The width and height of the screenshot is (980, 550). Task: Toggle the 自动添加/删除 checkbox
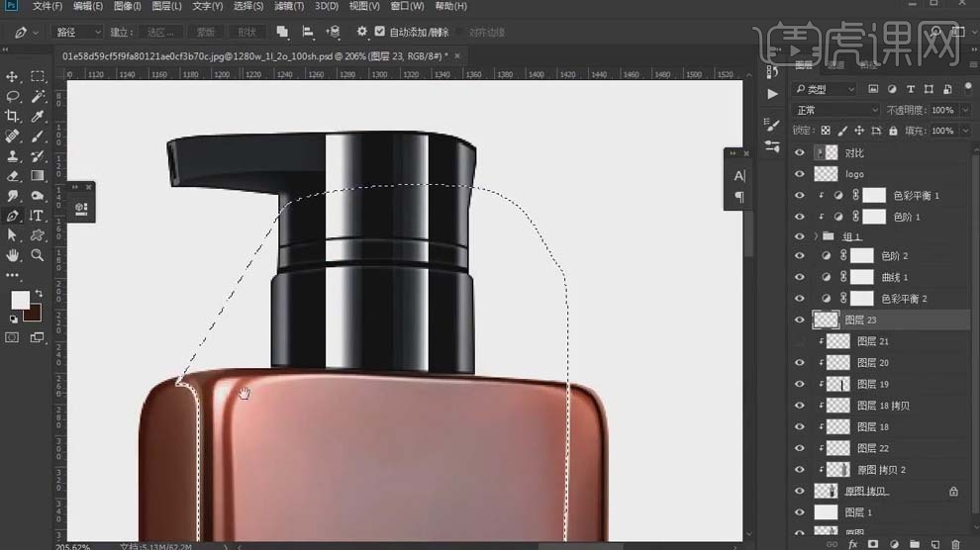tap(380, 32)
